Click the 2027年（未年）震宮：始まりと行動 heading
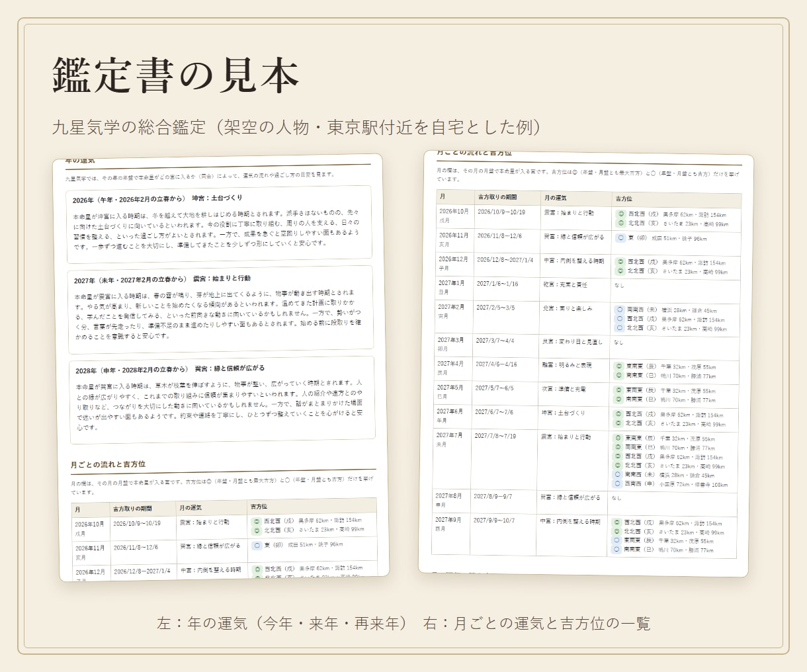 tap(162, 279)
